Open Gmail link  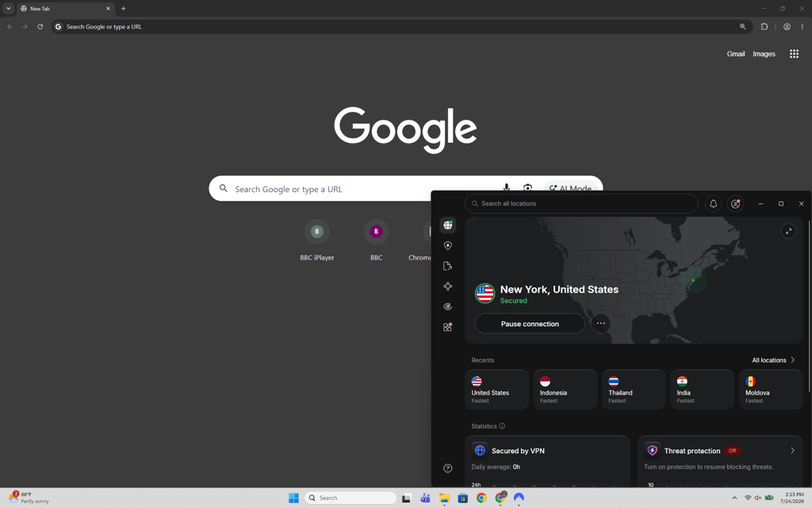pyautogui.click(x=735, y=54)
